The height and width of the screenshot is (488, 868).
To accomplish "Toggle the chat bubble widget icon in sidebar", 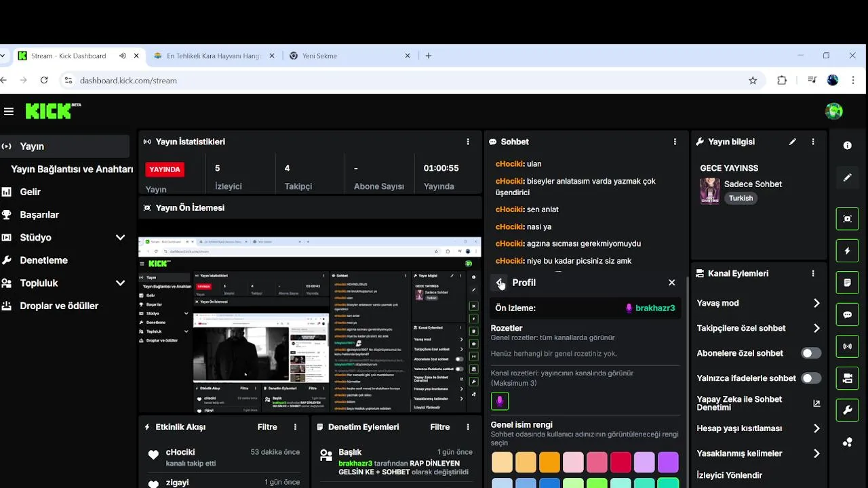I will (848, 314).
